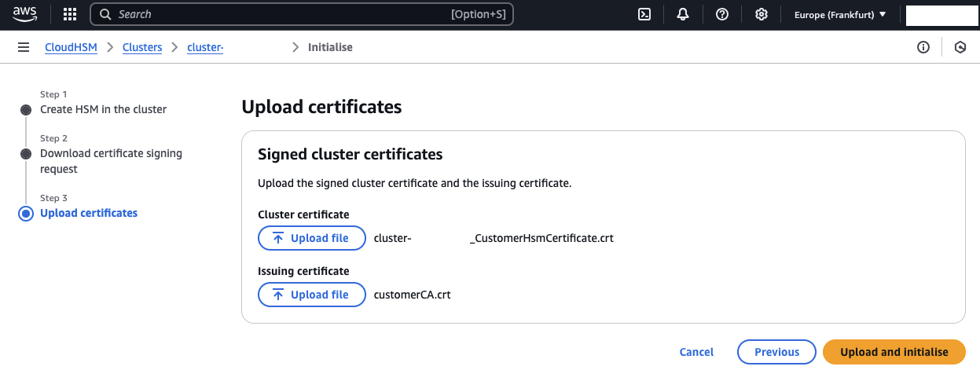
Task: Open the account menu at top right
Action: pyautogui.click(x=941, y=14)
